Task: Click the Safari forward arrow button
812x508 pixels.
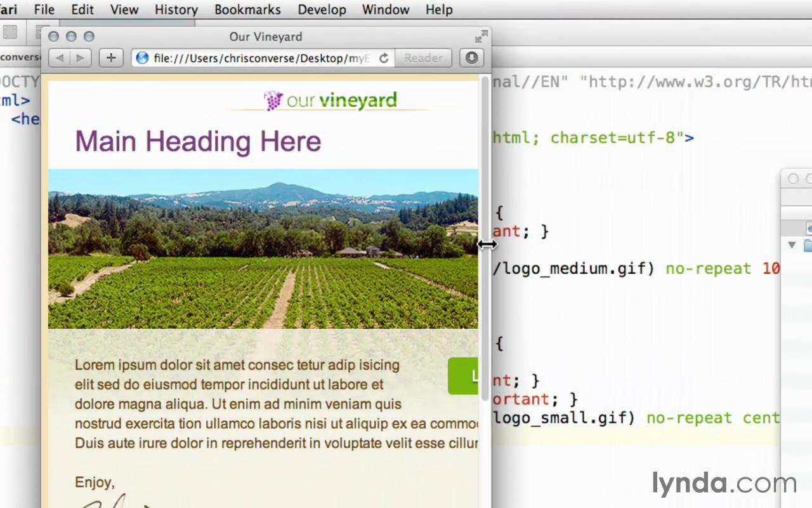Action: coord(80,58)
